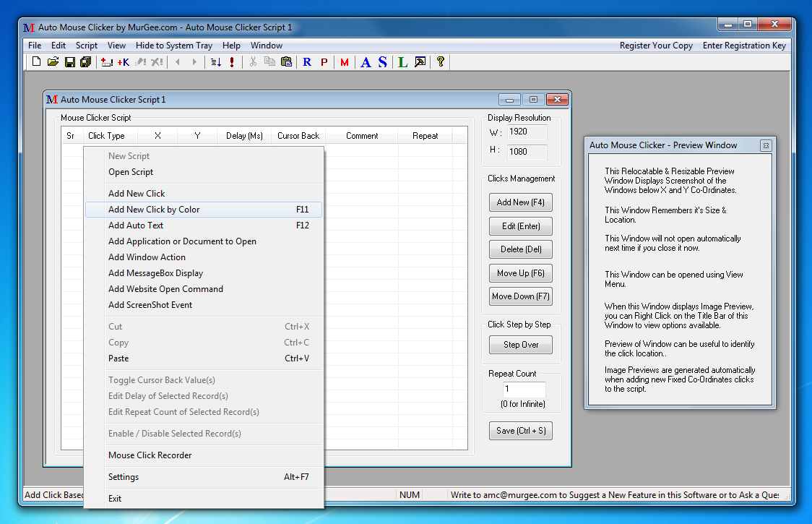
Task: Click the right arrow toolbar icon
Action: pyautogui.click(x=194, y=61)
